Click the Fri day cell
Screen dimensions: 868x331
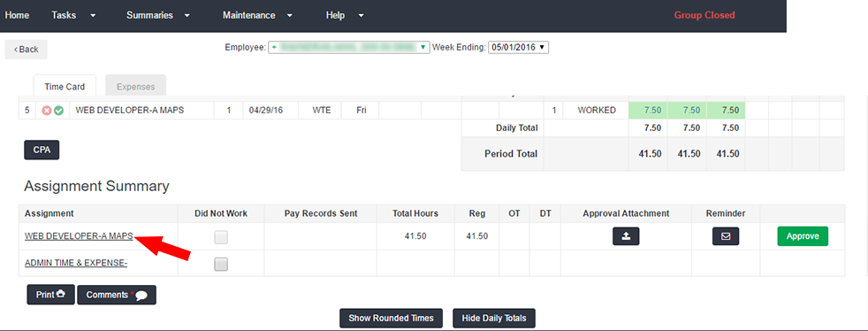coord(360,111)
